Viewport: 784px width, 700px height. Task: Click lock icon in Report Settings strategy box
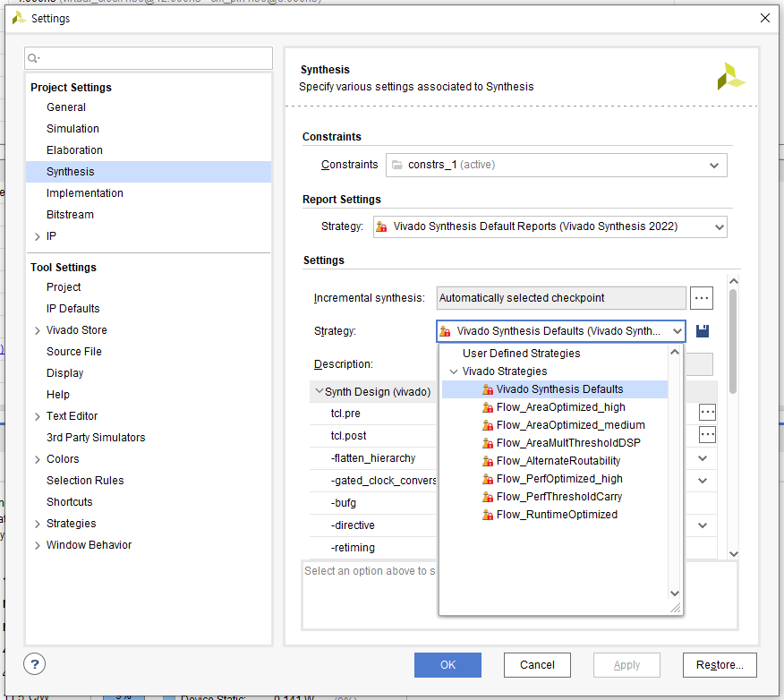click(x=381, y=226)
